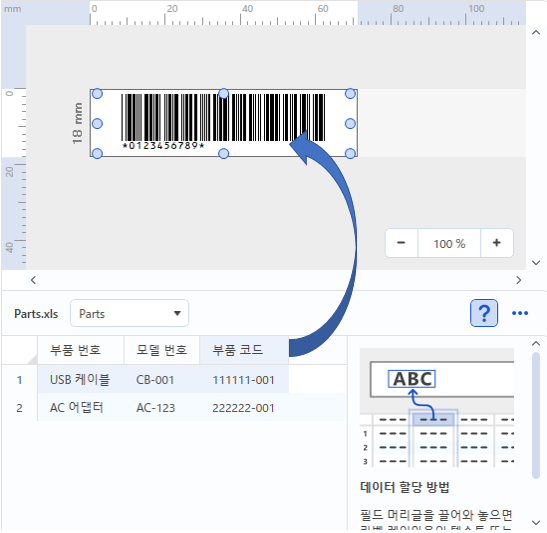This screenshot has height=533, width=547.
Task: Click the Parts.xls file name label
Action: tap(36, 314)
